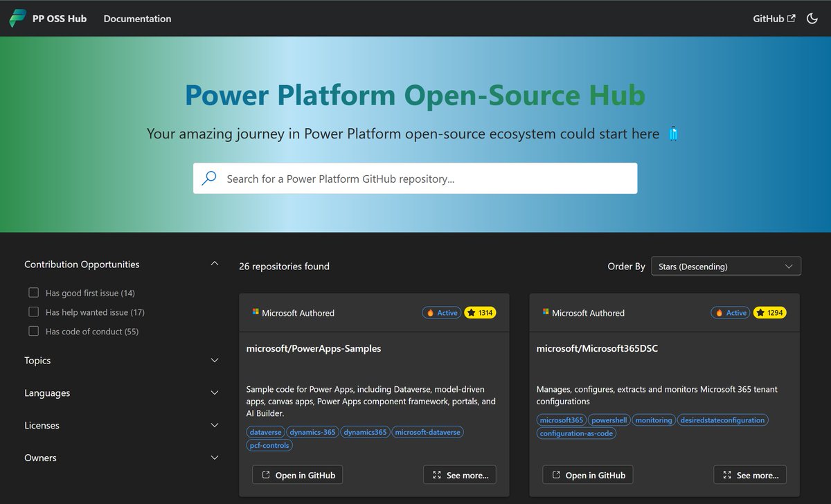This screenshot has width=831, height=504.
Task: Check Has help wanted issue filter
Action: [33, 312]
